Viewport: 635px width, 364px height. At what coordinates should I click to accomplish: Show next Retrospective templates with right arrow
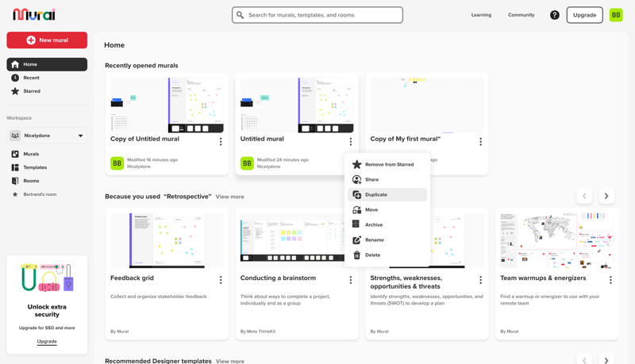coord(606,196)
